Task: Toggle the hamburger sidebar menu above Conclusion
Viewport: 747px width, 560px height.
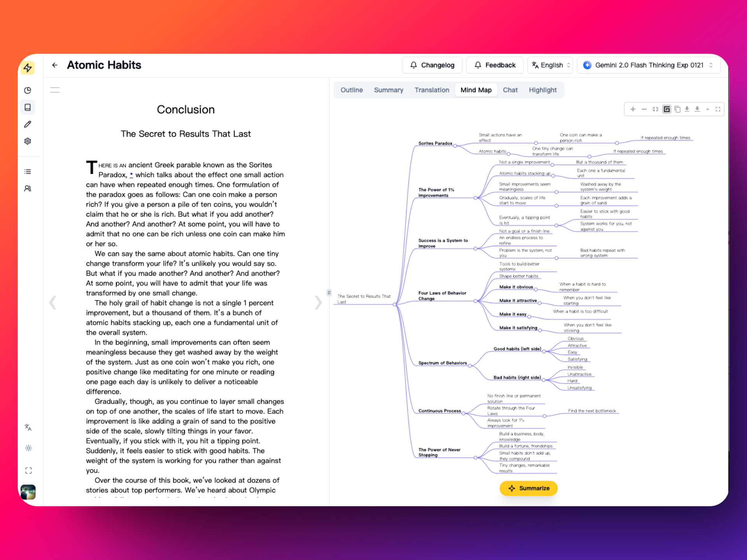Action: (55, 90)
